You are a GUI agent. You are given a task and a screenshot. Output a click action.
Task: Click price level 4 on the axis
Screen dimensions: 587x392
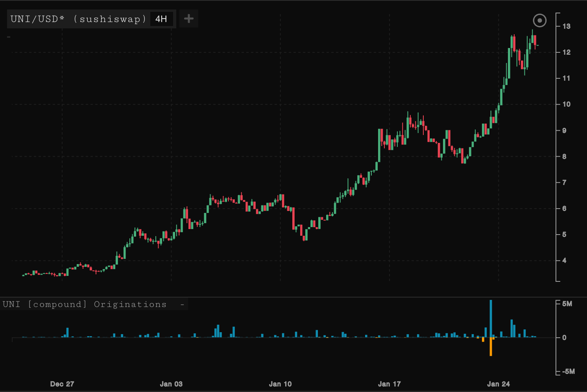point(564,261)
